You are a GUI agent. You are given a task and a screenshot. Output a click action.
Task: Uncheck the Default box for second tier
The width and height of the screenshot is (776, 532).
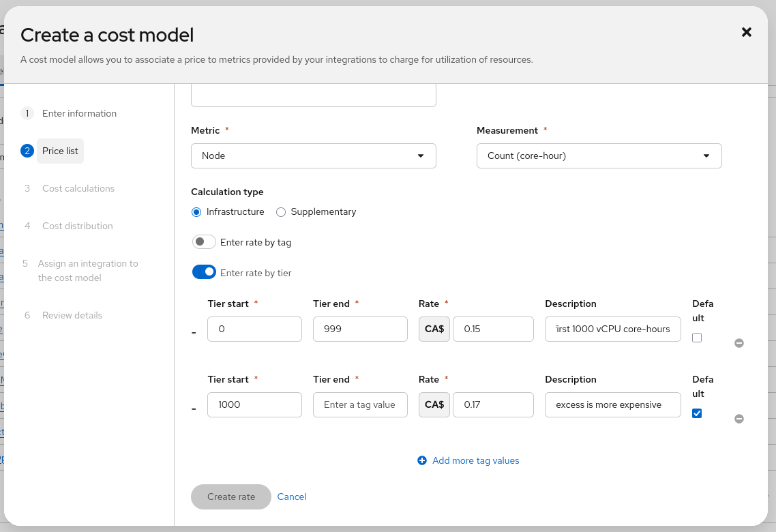point(696,413)
